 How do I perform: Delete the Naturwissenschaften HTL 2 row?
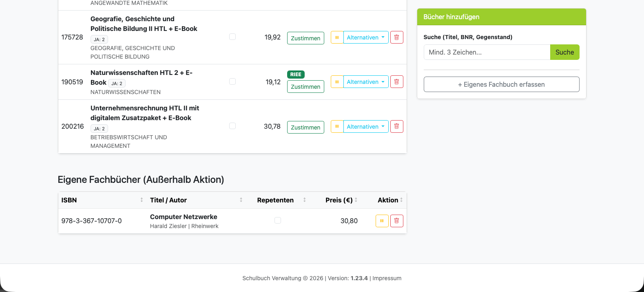tap(396, 82)
